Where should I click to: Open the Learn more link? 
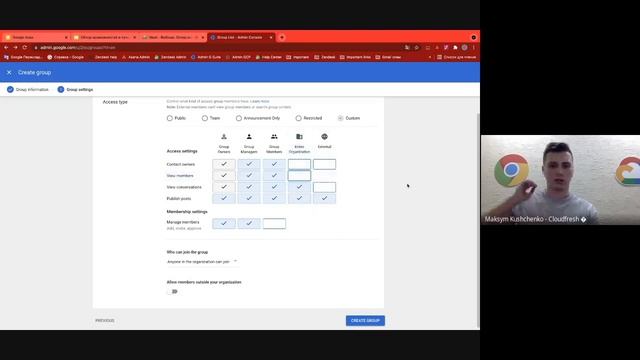coord(260,101)
